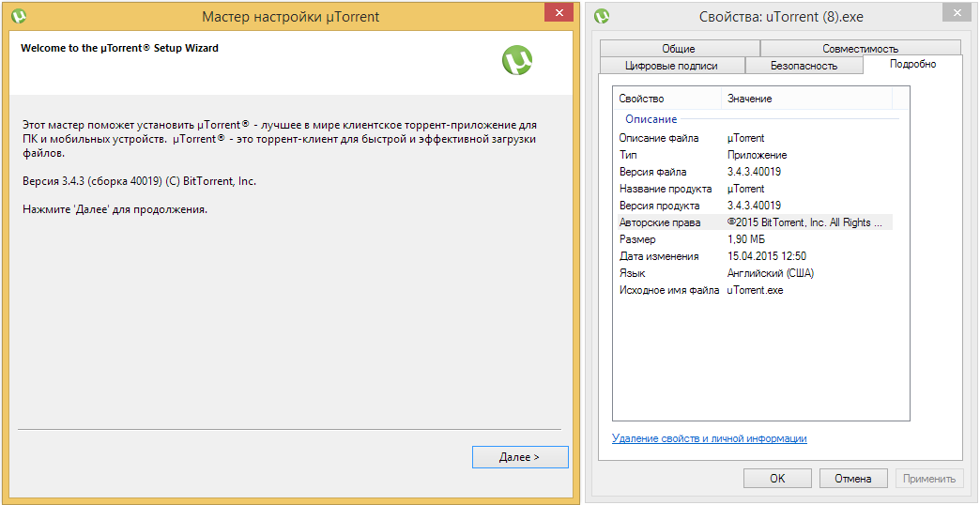Select the Размер row showing 1,90 МБ

click(x=753, y=239)
